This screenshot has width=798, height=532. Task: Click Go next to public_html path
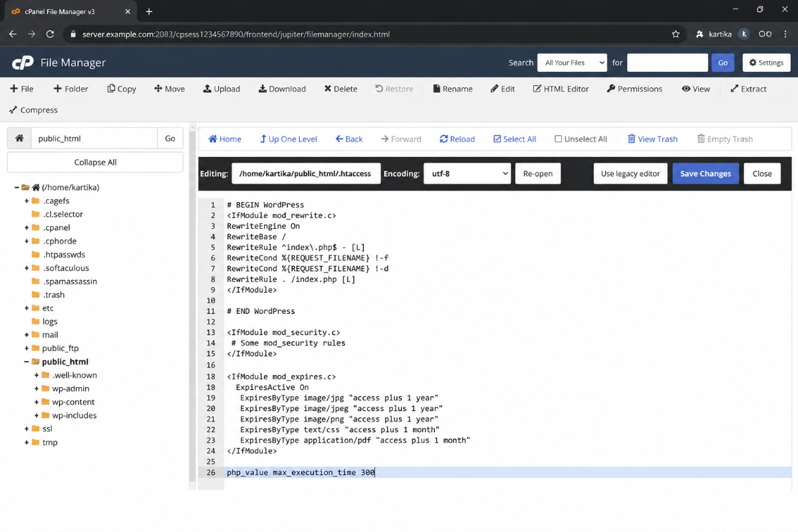pyautogui.click(x=170, y=138)
